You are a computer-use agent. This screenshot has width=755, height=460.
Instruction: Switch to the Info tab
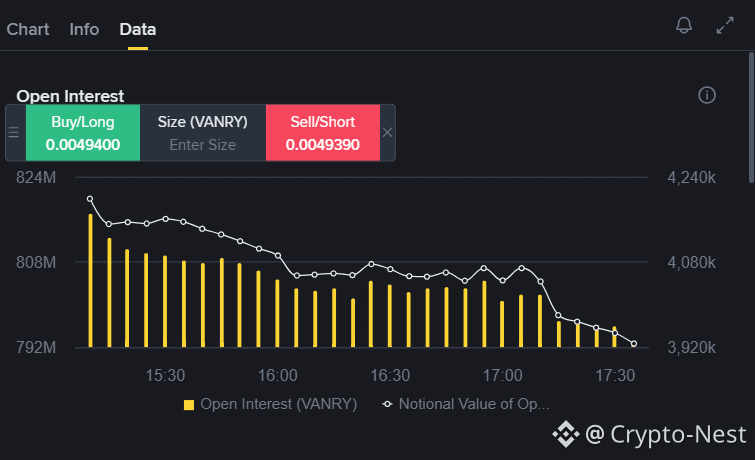[84, 29]
